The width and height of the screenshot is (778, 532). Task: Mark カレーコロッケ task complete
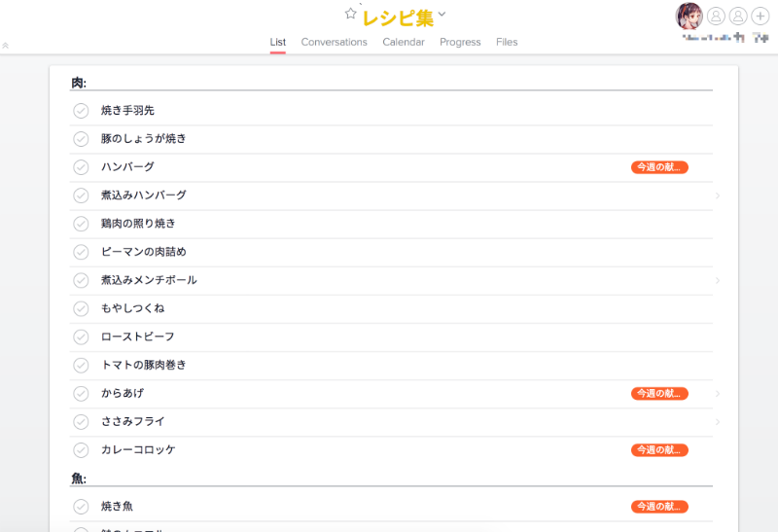click(x=81, y=450)
